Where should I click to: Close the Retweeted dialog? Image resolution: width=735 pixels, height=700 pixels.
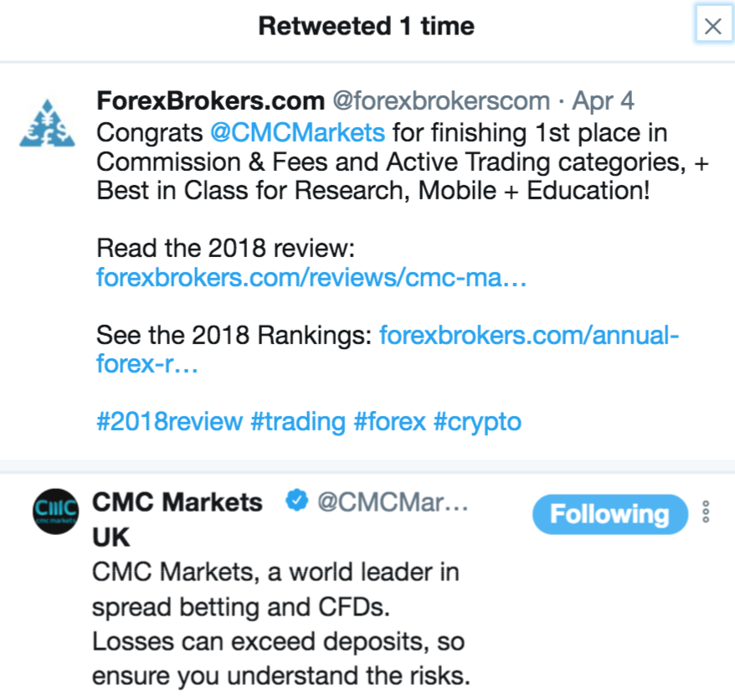click(712, 26)
